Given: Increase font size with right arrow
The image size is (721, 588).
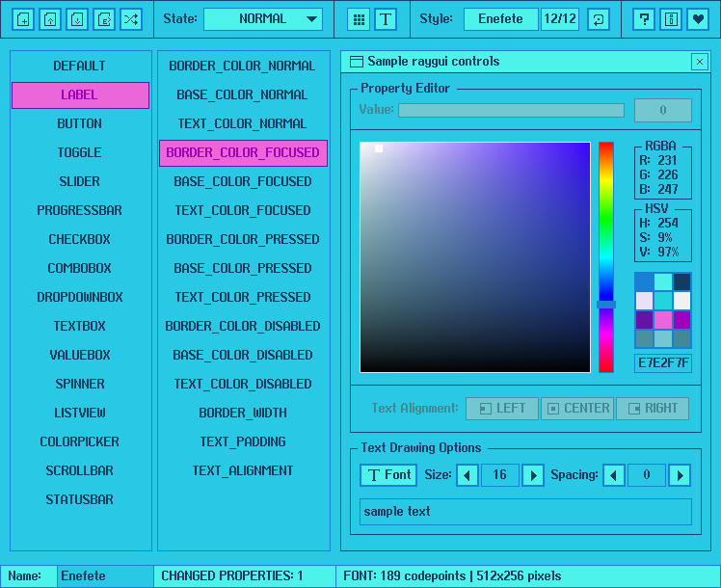Looking at the screenshot, I should click(x=533, y=475).
